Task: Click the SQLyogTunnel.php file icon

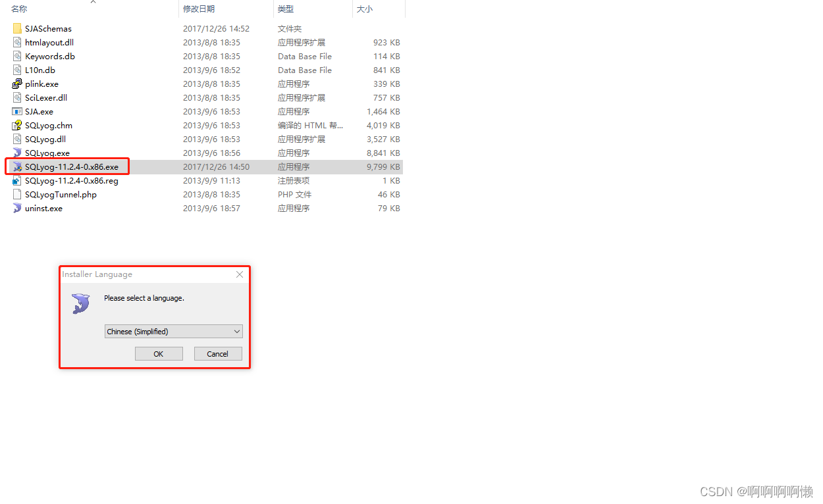Action: point(17,194)
